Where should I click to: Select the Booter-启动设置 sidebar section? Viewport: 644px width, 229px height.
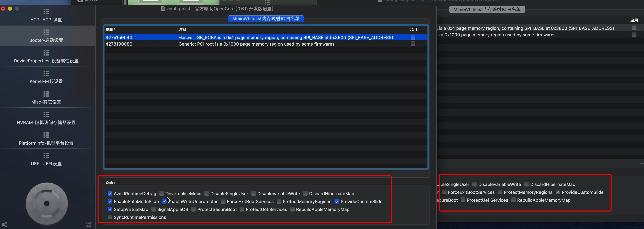[x=46, y=36]
